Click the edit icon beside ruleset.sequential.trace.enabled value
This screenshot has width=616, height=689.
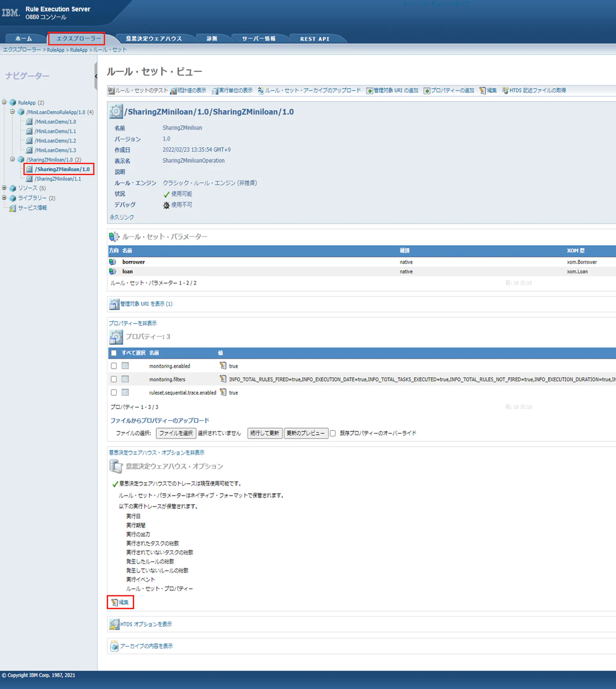click(223, 392)
